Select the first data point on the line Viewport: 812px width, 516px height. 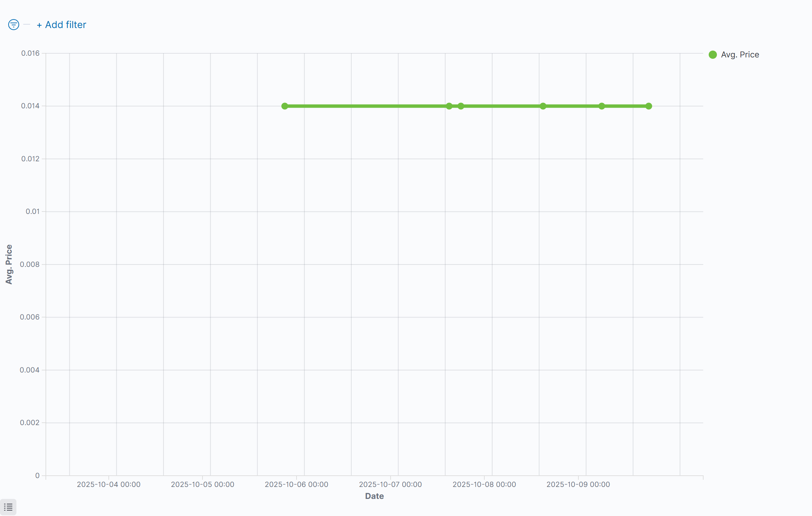coord(285,106)
